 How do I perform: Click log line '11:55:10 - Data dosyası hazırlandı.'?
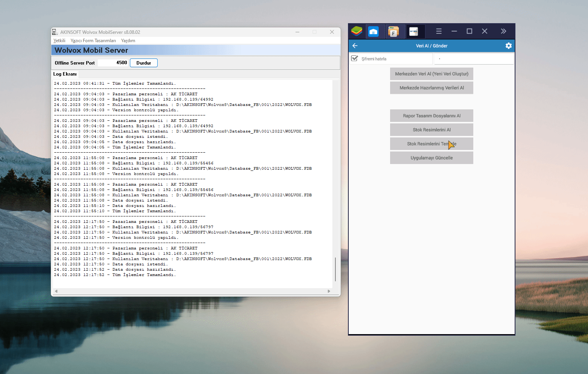[x=115, y=206]
